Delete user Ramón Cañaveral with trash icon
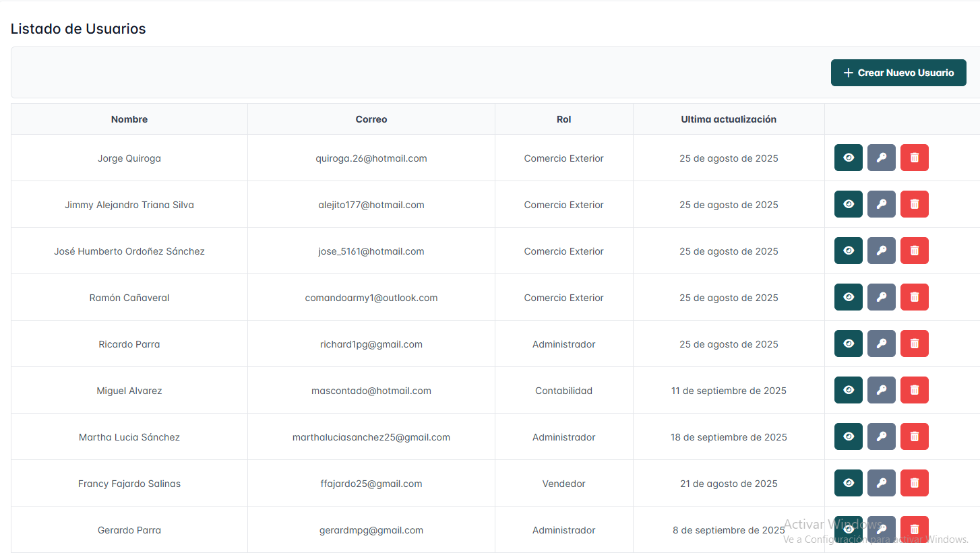The width and height of the screenshot is (980, 553). [914, 297]
